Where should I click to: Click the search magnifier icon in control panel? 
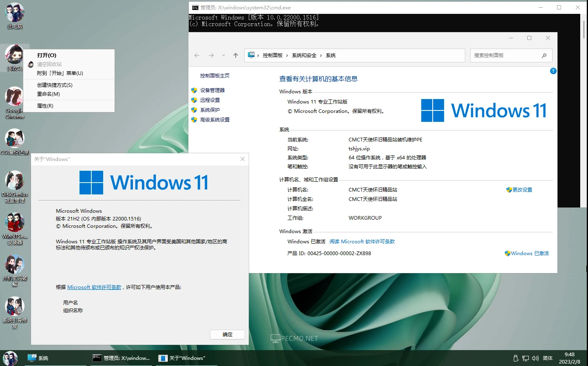click(x=544, y=55)
